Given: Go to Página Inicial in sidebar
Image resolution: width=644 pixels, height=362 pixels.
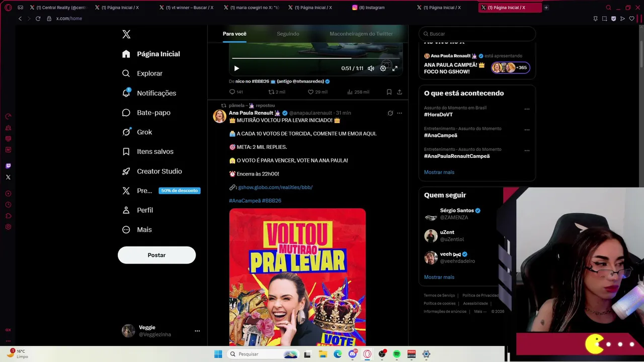Looking at the screenshot, I should [151, 54].
